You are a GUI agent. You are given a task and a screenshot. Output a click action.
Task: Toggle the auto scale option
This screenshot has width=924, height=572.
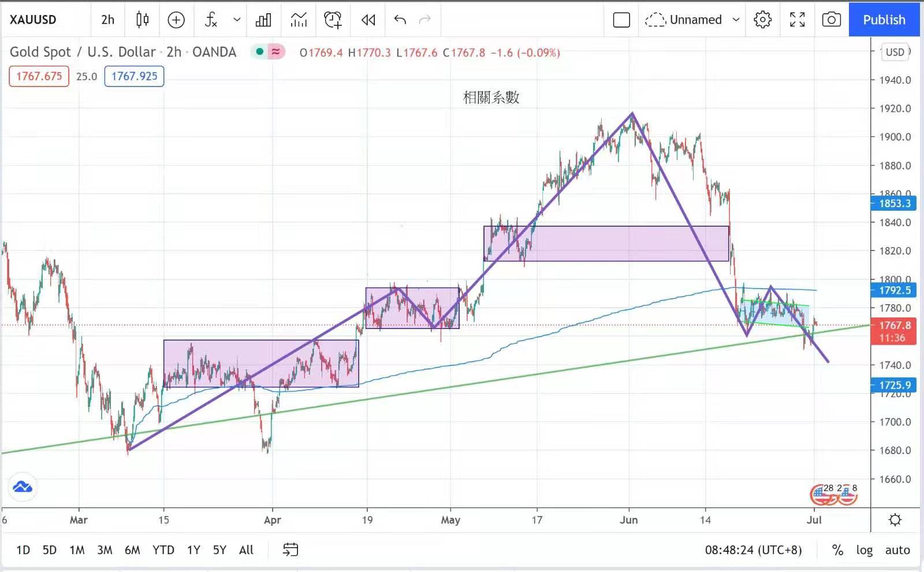coord(897,550)
